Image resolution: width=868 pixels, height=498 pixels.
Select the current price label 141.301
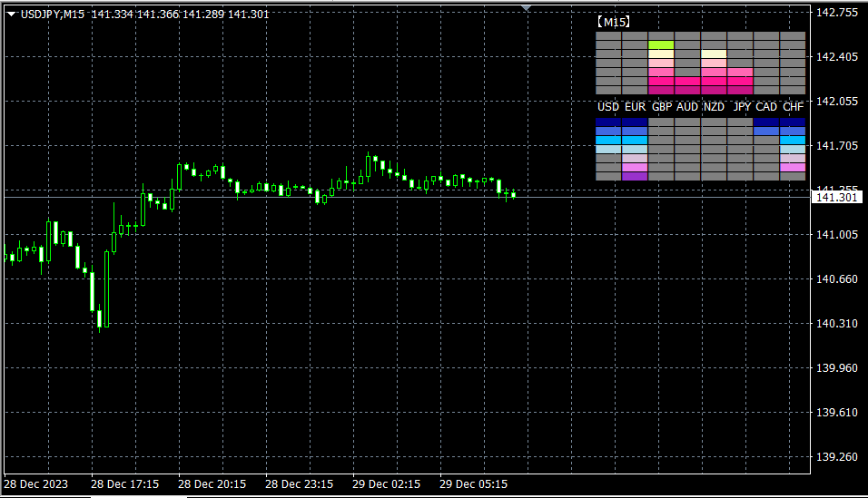point(836,197)
